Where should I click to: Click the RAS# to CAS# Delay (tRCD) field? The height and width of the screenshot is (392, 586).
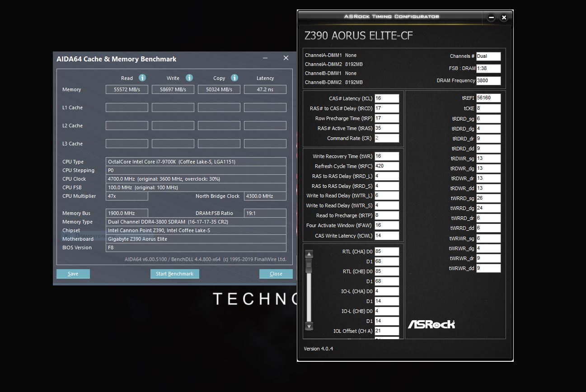point(387,108)
